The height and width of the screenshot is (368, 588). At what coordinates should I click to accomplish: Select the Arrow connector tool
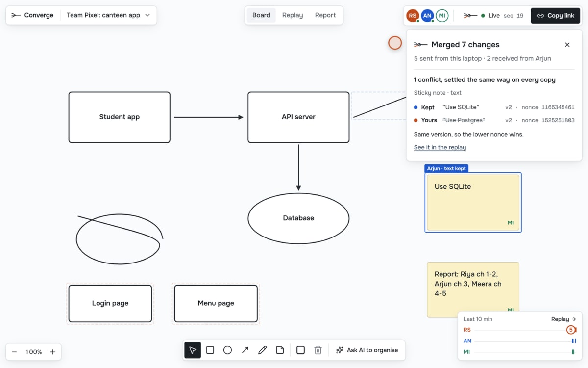245,350
